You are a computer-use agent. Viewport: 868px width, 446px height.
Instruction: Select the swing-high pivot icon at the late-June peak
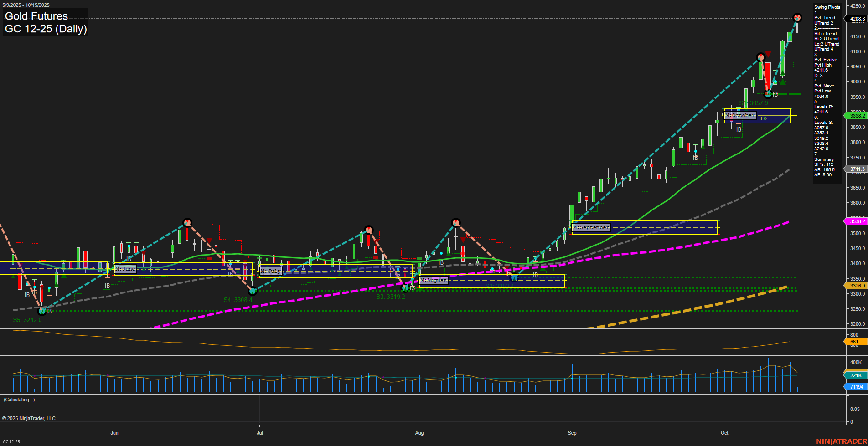click(x=188, y=222)
